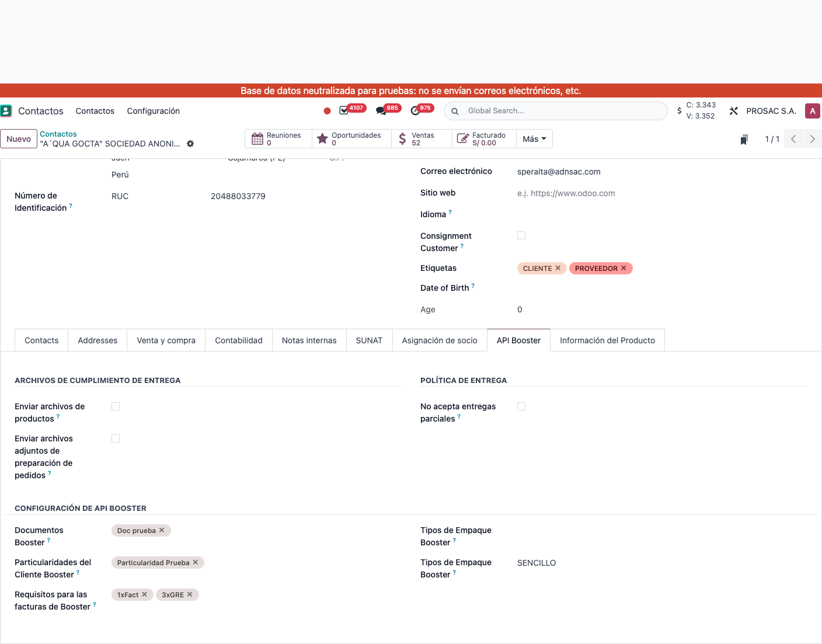
Task: Go to next record arrow
Action: click(x=812, y=139)
